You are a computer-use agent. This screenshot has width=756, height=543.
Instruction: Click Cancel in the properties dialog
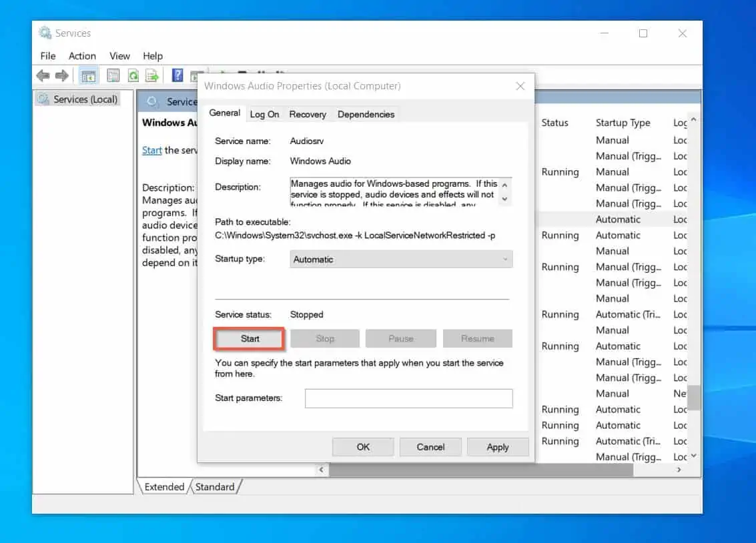click(430, 447)
